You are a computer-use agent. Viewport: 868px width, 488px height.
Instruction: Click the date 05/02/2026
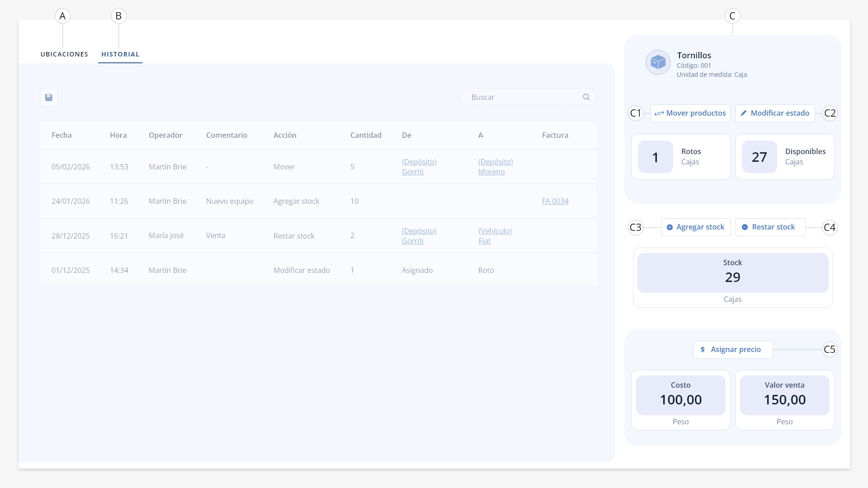point(71,167)
